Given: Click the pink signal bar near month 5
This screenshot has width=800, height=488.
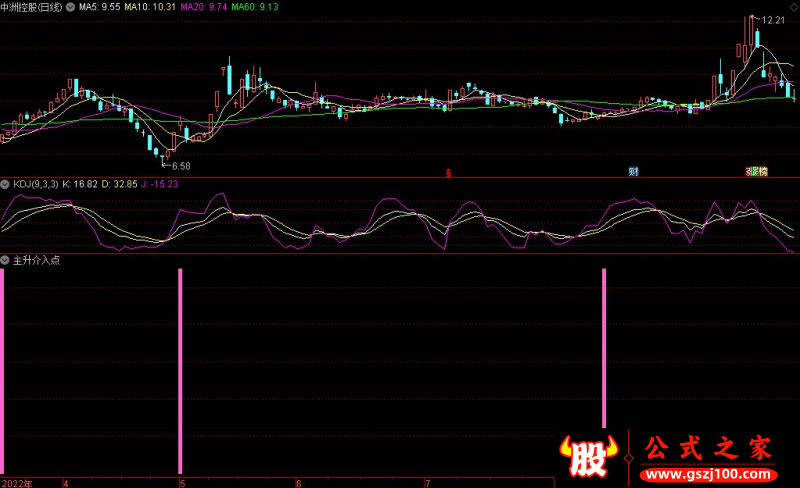Looking at the screenshot, I should (x=180, y=371).
